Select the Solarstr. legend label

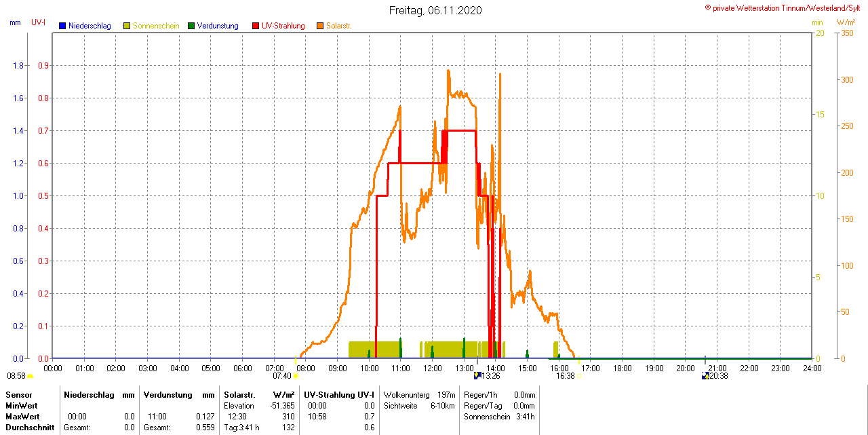click(338, 26)
